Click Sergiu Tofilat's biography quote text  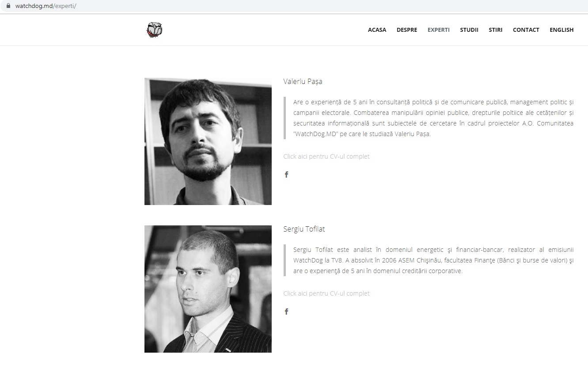433,260
